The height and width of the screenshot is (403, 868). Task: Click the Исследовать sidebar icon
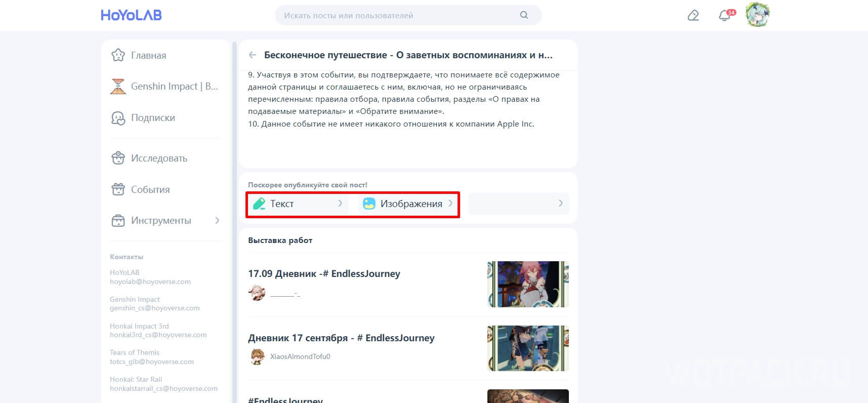tap(118, 158)
